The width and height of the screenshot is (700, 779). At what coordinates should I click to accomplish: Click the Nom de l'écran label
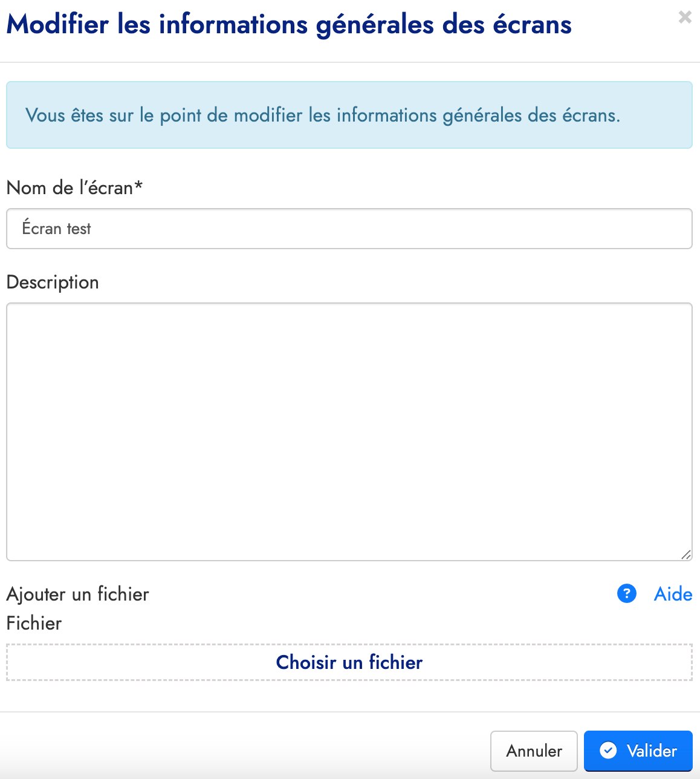70,188
